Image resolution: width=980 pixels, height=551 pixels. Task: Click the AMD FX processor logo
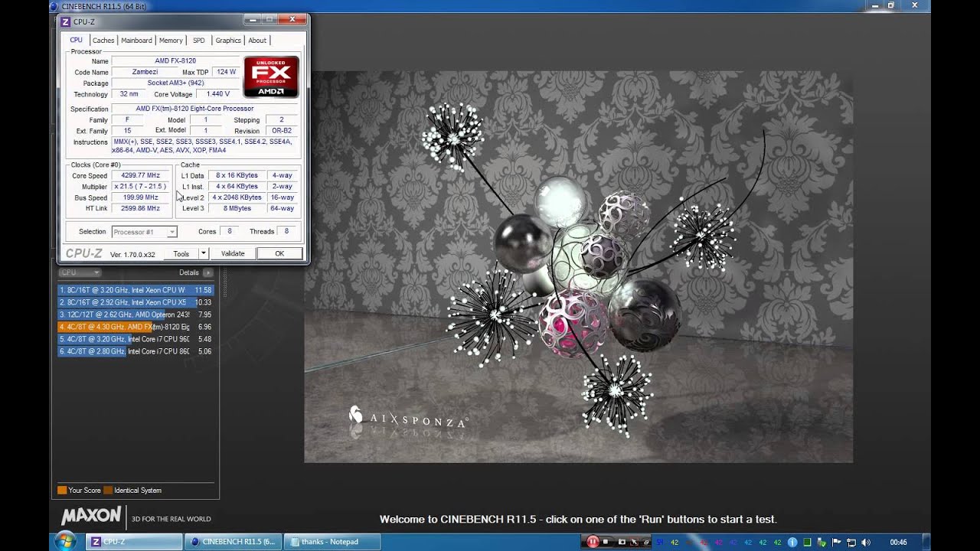271,77
